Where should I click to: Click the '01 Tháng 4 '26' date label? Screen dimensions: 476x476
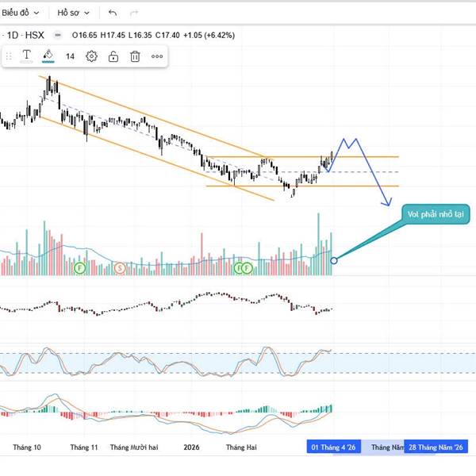click(334, 447)
